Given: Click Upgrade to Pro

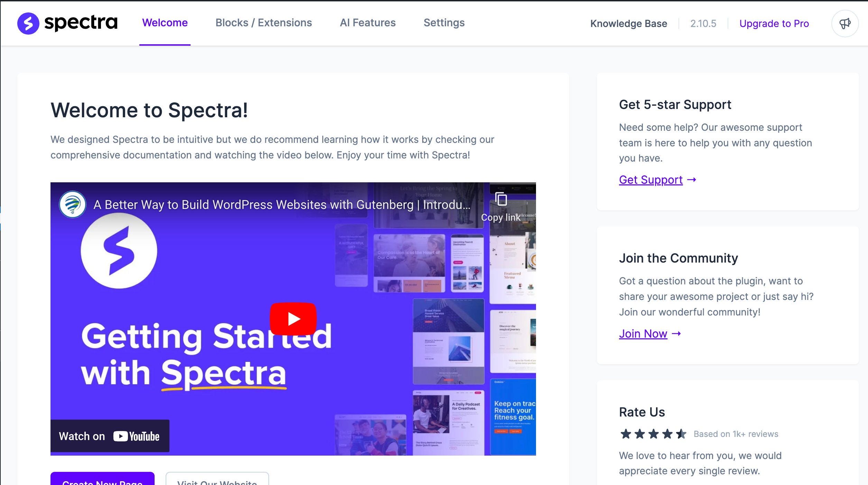Looking at the screenshot, I should click(774, 24).
